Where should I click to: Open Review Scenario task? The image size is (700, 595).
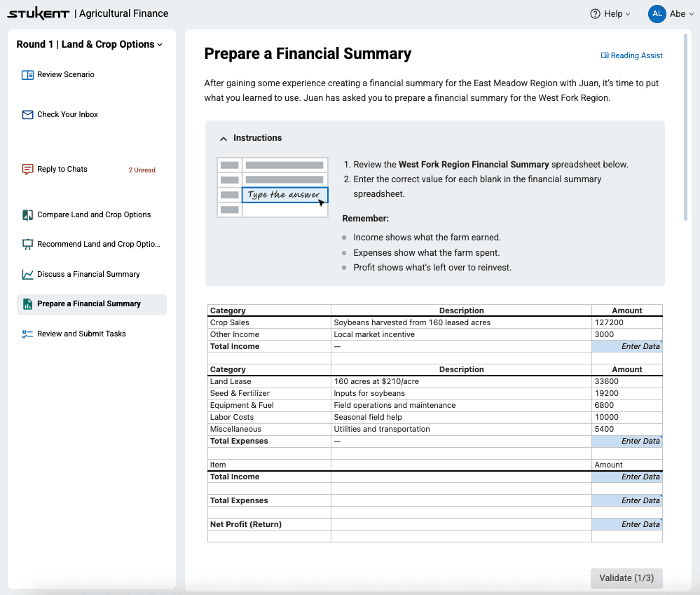(x=66, y=74)
